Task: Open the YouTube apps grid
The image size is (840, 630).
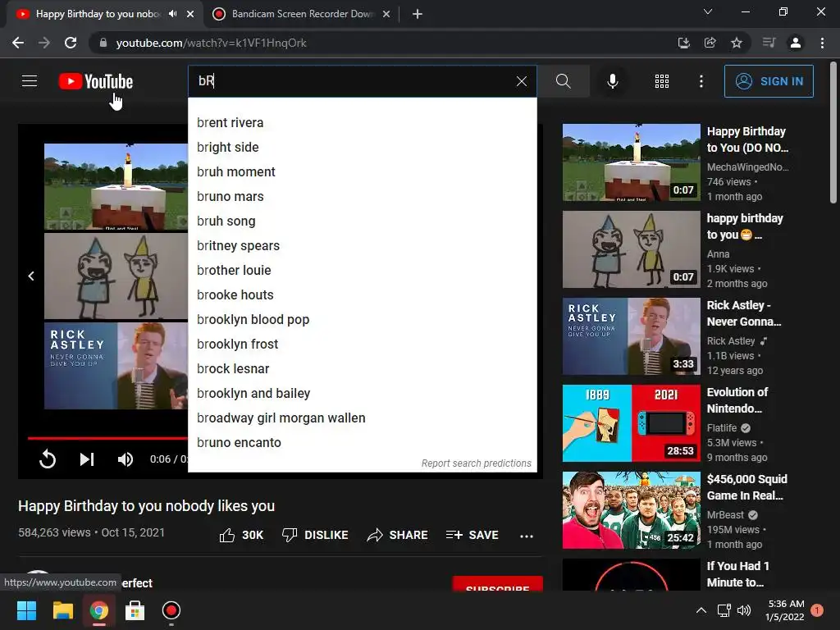Action: 662,81
